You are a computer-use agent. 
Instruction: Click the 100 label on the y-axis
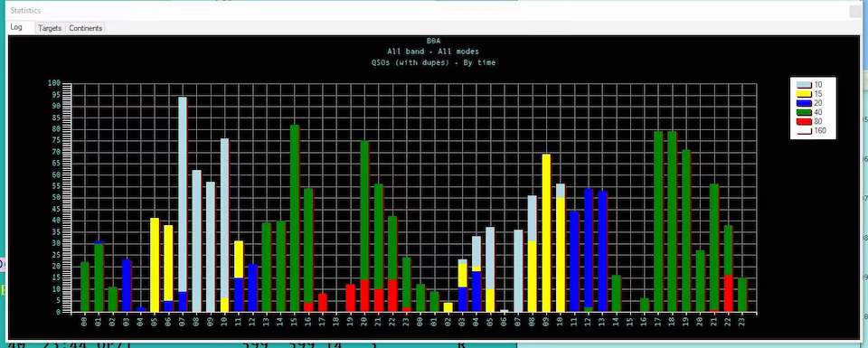coord(54,83)
